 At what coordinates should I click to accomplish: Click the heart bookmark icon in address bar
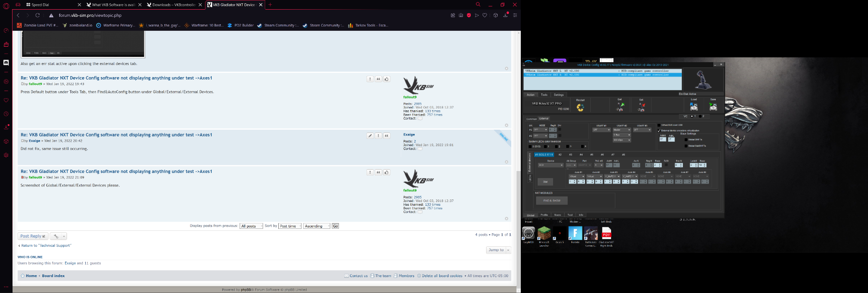tap(485, 15)
